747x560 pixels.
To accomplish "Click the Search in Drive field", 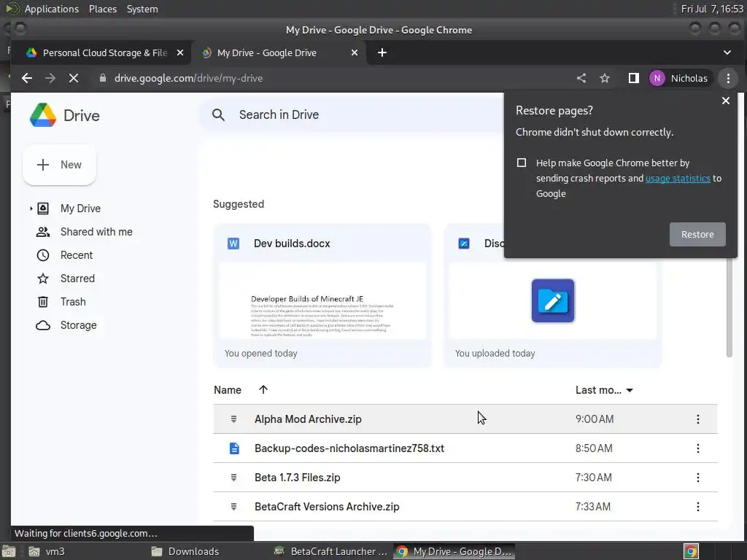I will [x=352, y=114].
